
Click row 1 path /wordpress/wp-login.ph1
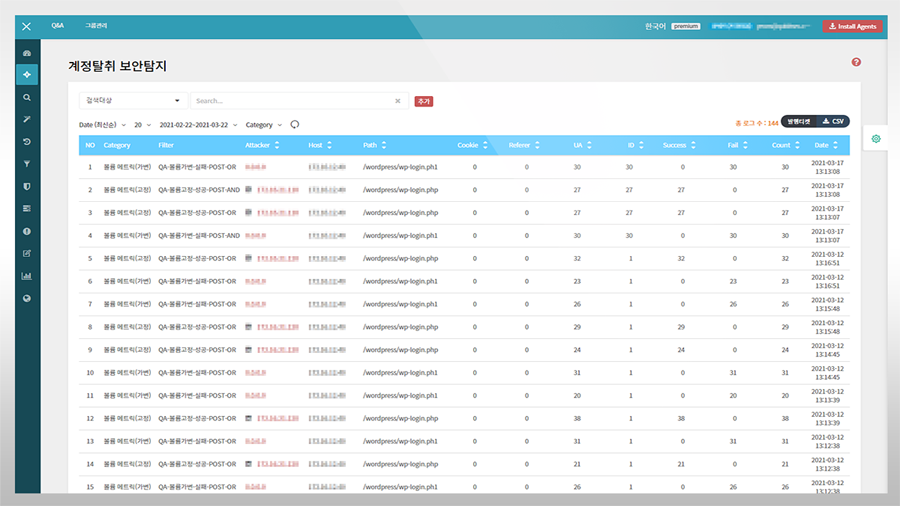click(400, 167)
